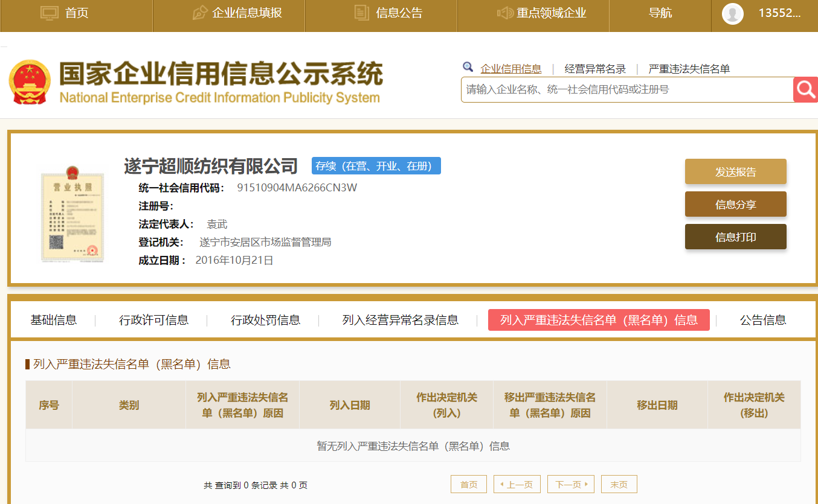Switch to 列入经营异常名录信息 tab
The image size is (818, 504).
[400, 320]
